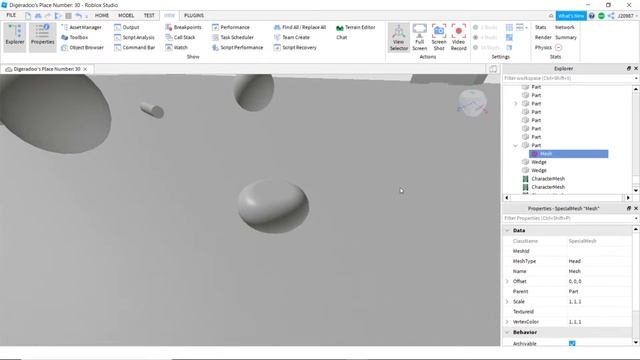This screenshot has height=360, width=640.
Task: Click the red clear stats icon
Action: (558, 48)
